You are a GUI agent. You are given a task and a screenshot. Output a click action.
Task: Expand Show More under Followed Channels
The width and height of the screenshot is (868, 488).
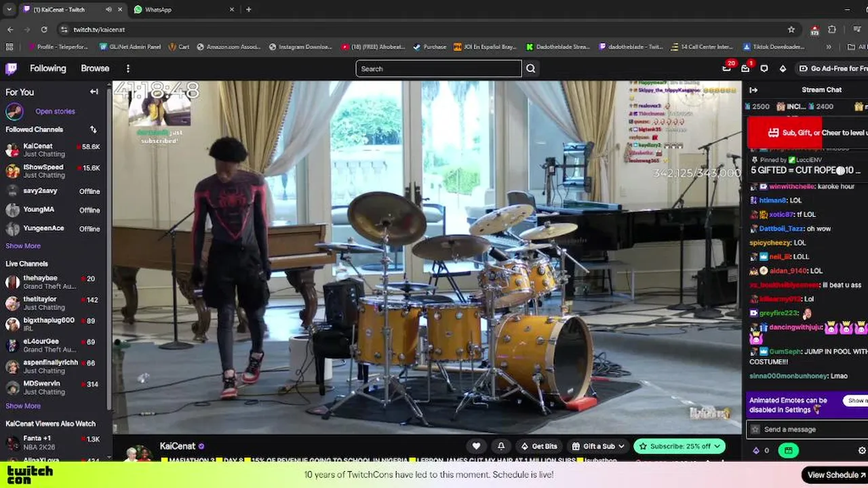point(23,246)
